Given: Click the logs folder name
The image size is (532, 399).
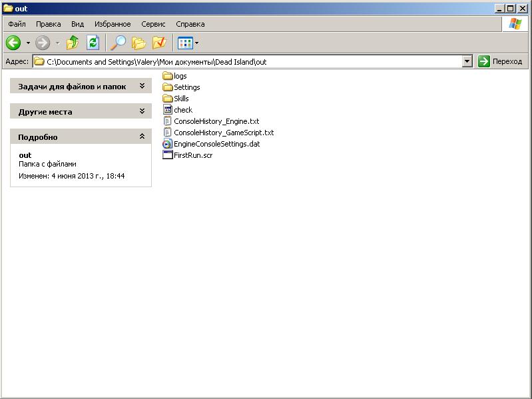Looking at the screenshot, I should (x=180, y=76).
